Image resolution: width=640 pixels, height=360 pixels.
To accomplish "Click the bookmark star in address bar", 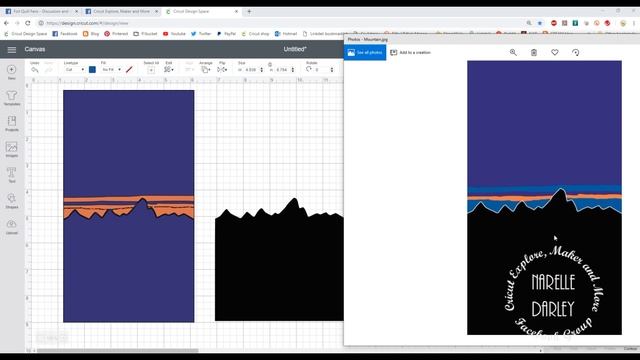I will tap(540, 23).
